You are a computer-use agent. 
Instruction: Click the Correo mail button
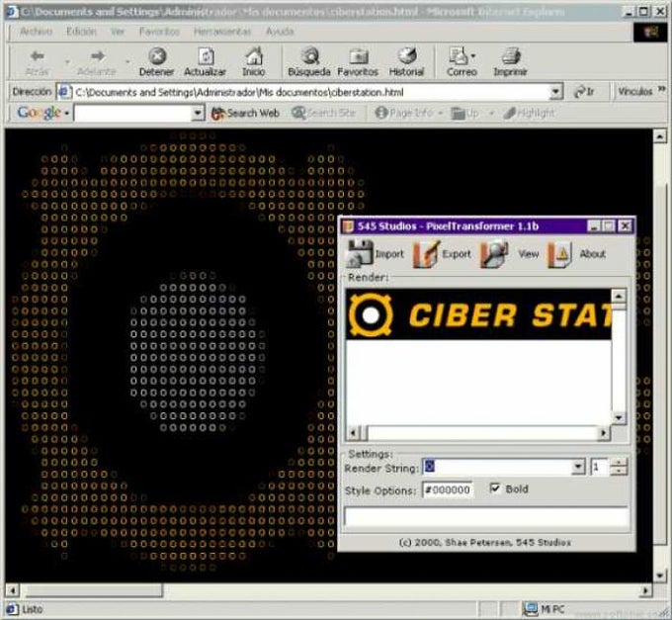[460, 62]
